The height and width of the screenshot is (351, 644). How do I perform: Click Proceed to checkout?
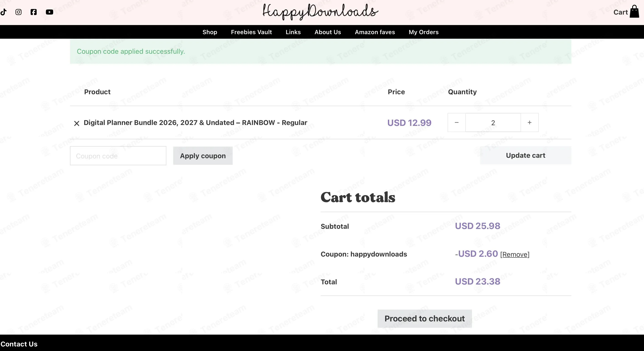click(x=425, y=318)
